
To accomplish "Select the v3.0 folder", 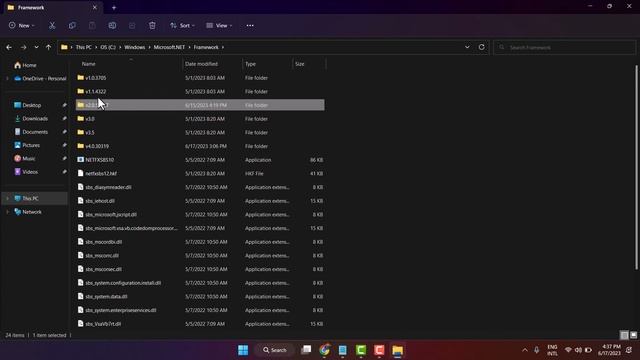I will [x=200, y=119].
